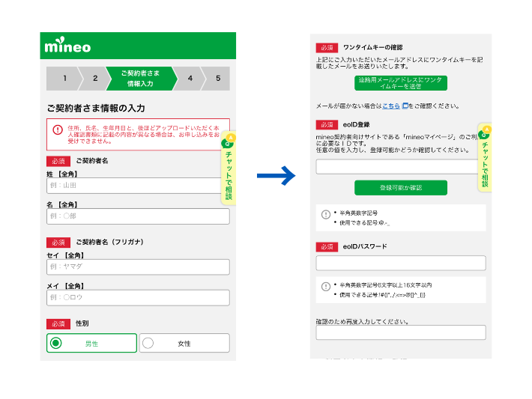The image size is (532, 399).
Task: Click the 登録可能か確認 button
Action: [401, 187]
